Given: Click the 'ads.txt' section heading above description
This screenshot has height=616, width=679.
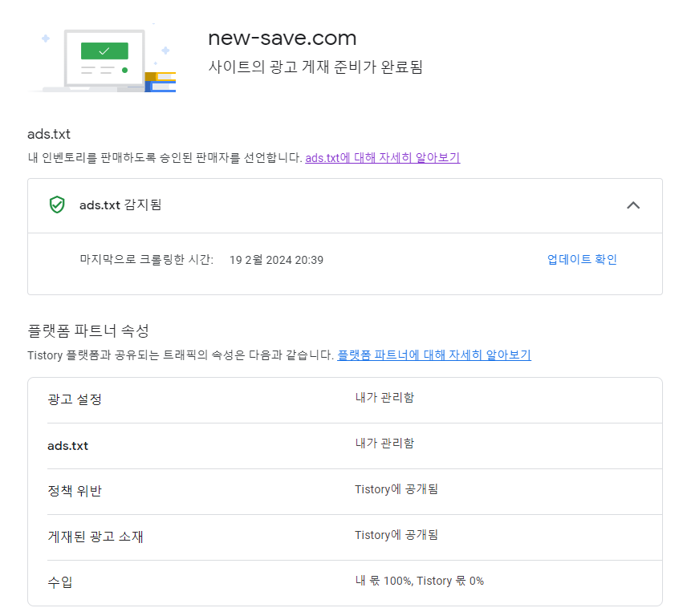Looking at the screenshot, I should [x=49, y=134].
